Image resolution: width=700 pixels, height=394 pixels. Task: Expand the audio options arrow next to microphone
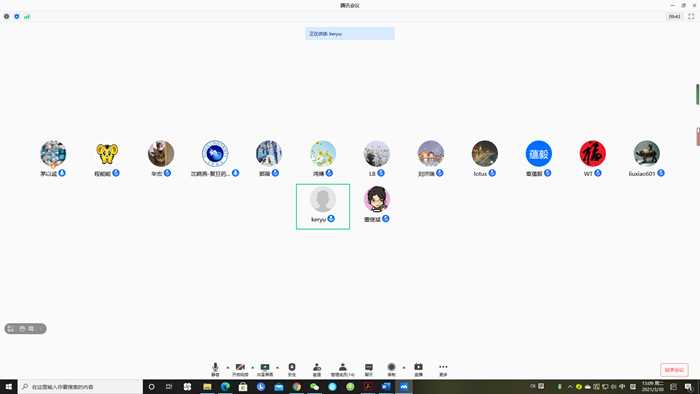(228, 368)
